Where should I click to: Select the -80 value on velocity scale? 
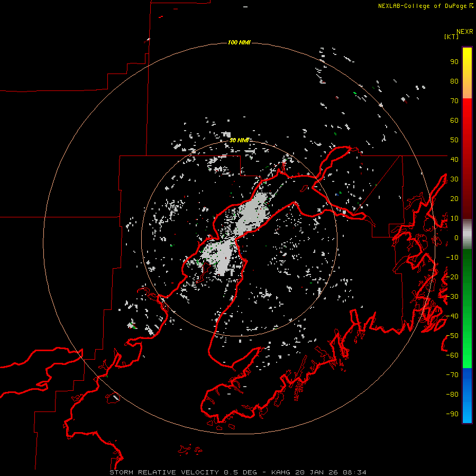click(x=452, y=395)
